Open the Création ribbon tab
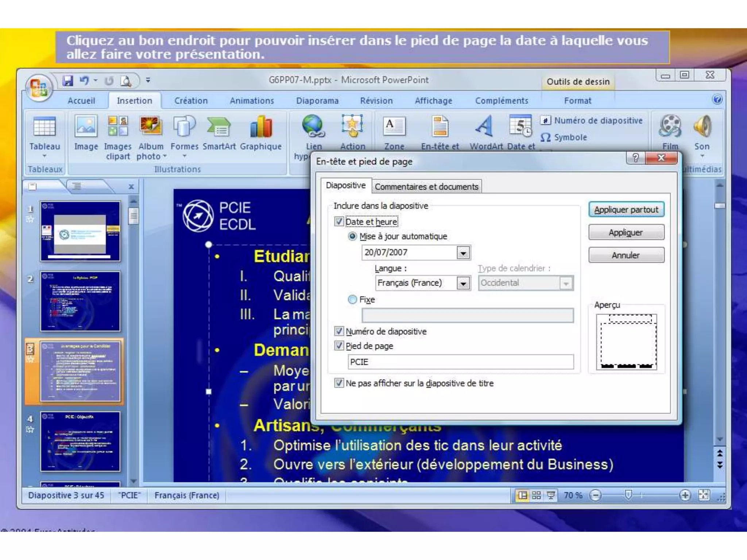747x560 pixels. pos(191,101)
